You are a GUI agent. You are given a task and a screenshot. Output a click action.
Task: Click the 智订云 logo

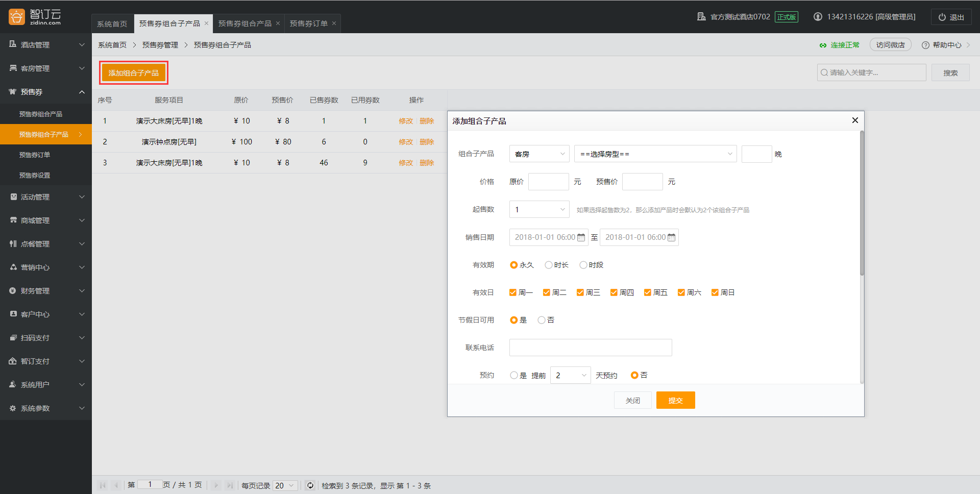click(x=35, y=16)
